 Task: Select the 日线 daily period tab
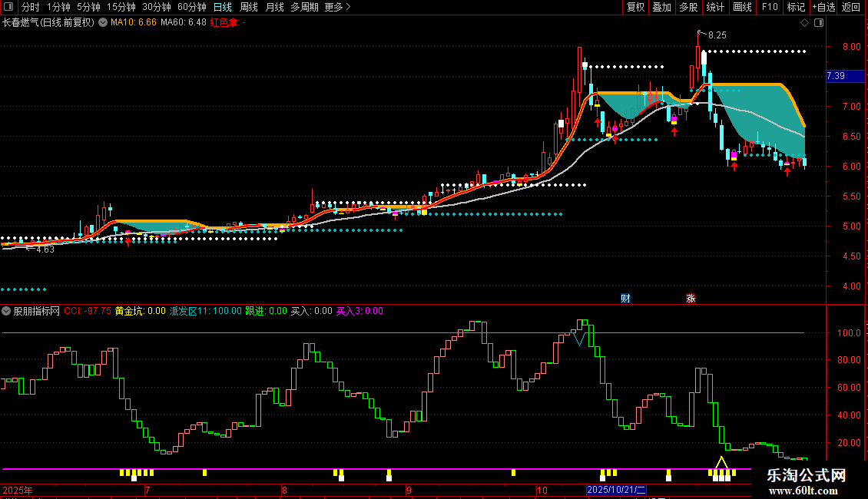pyautogui.click(x=223, y=7)
